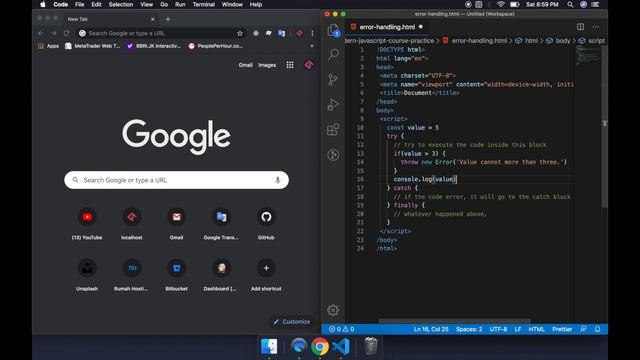This screenshot has width=640, height=360.
Task: Click the Gmail link on the Google page
Action: pyautogui.click(x=245, y=65)
